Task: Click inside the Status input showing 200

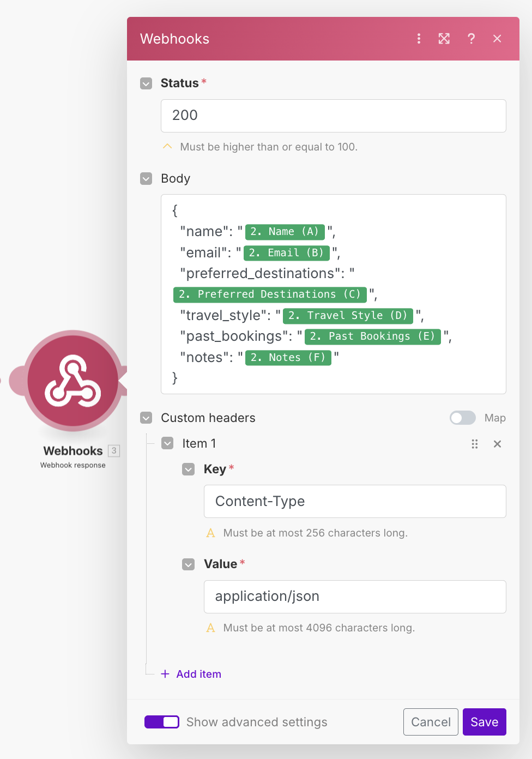Action: pos(333,116)
